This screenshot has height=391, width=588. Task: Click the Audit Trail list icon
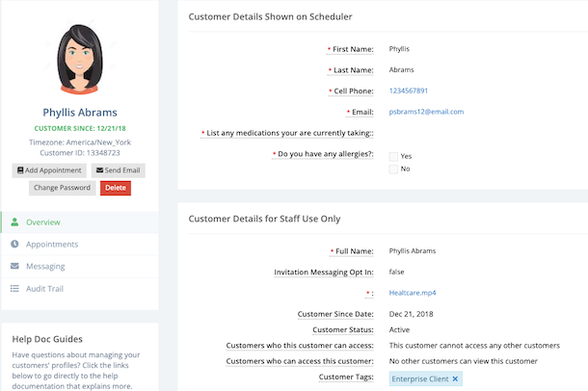(x=14, y=288)
